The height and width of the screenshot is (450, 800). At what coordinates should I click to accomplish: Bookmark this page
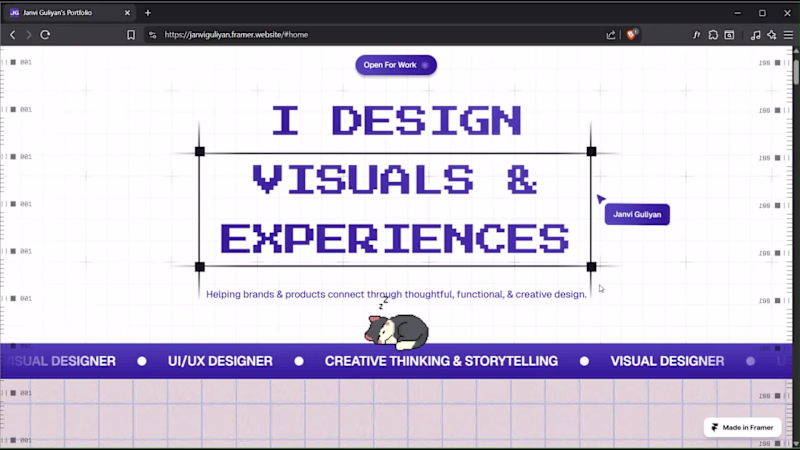[x=131, y=35]
